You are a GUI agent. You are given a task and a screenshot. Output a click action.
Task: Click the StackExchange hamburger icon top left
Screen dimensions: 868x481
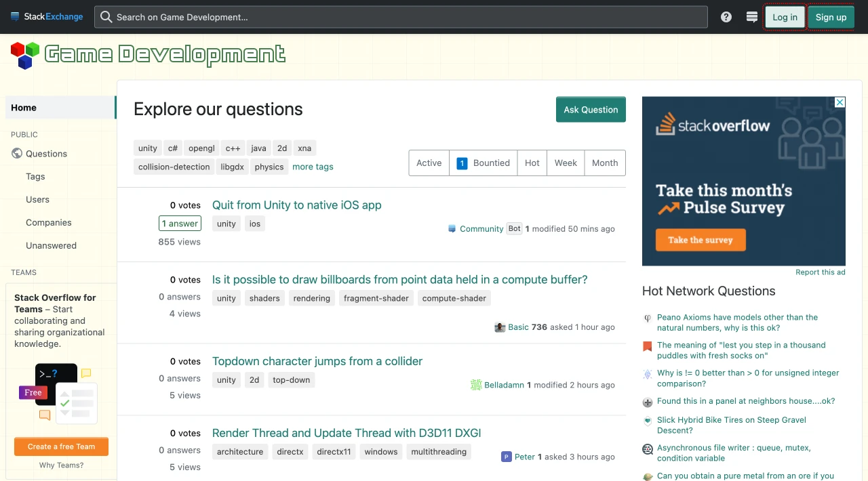pyautogui.click(x=14, y=16)
